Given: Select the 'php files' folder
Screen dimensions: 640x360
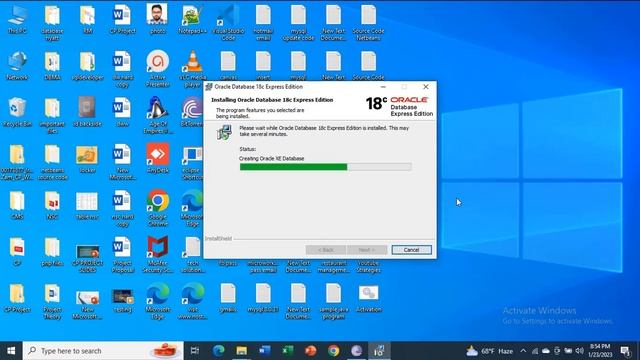Looking at the screenshot, I should [x=52, y=252].
